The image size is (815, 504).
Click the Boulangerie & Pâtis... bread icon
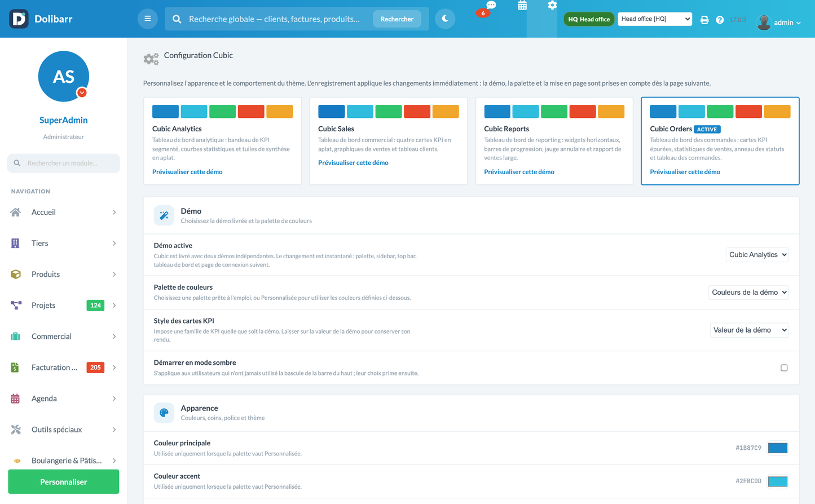[17, 461]
